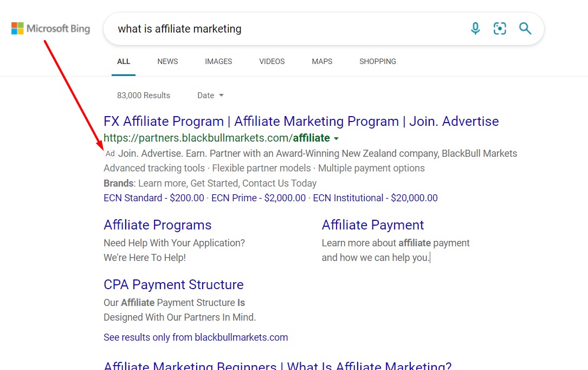
Task: Click the 83,000 Results count text
Action: (x=144, y=95)
